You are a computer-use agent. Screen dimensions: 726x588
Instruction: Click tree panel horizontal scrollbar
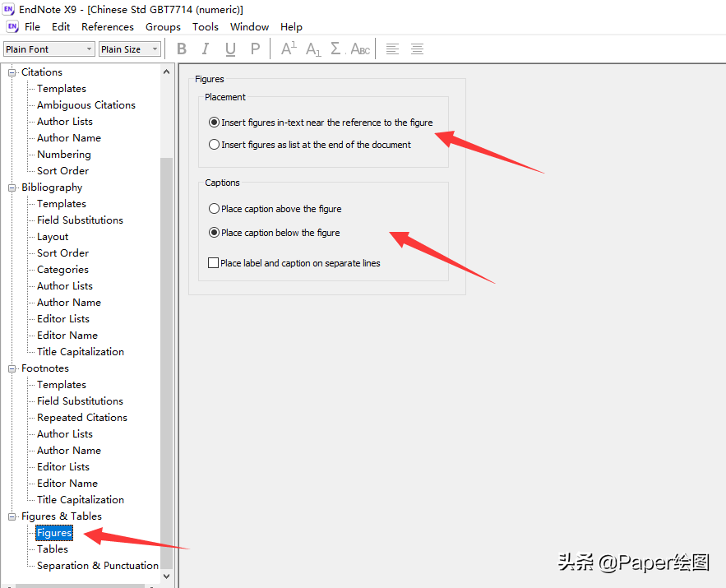(x=80, y=586)
